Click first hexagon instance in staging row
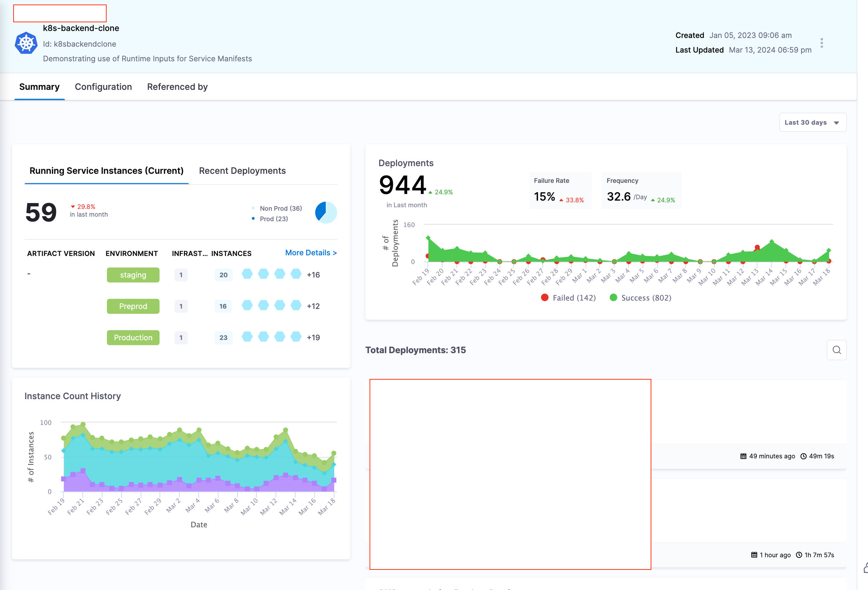Viewport: 868px width, 590px height. click(x=247, y=274)
